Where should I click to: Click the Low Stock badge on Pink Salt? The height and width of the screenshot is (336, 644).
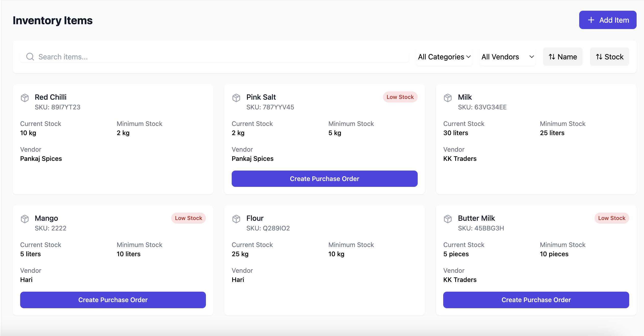coord(400,97)
